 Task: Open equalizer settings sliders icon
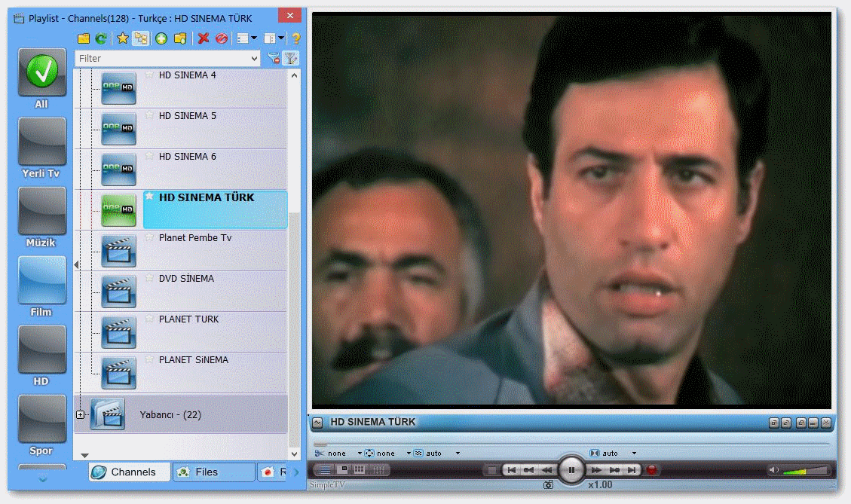pos(379,470)
